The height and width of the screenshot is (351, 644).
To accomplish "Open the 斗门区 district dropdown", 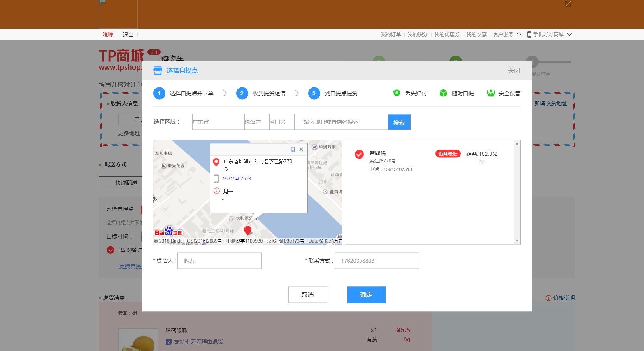I will click(281, 122).
